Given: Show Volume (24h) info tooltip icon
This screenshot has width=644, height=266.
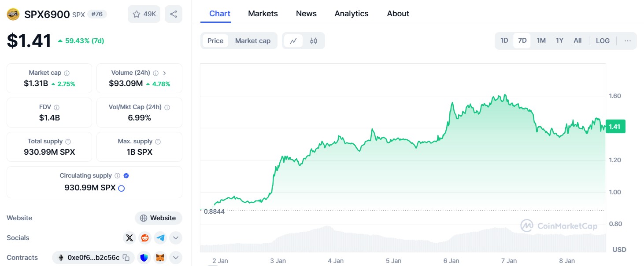Looking at the screenshot, I should tap(155, 73).
